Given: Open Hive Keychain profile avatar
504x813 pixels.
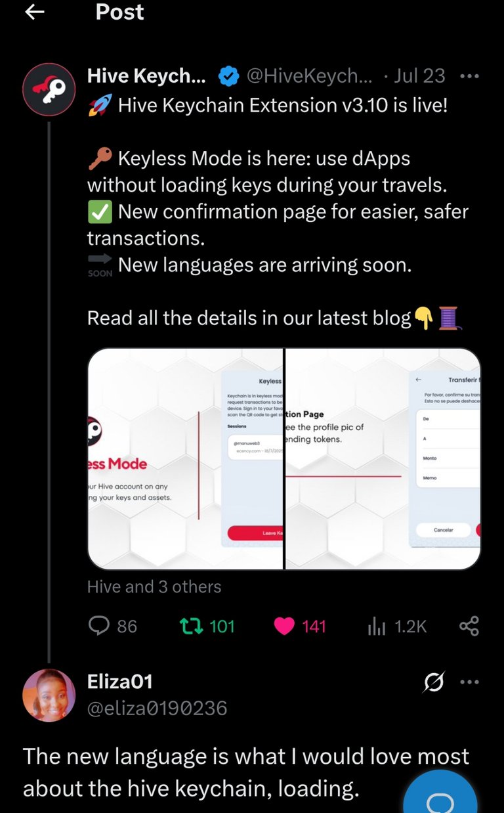Looking at the screenshot, I should [x=49, y=90].
